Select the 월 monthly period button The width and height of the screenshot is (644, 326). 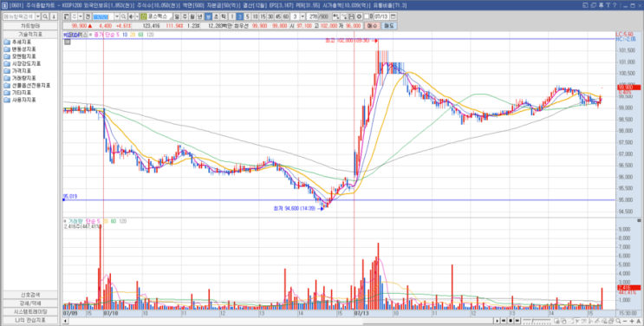[192, 16]
